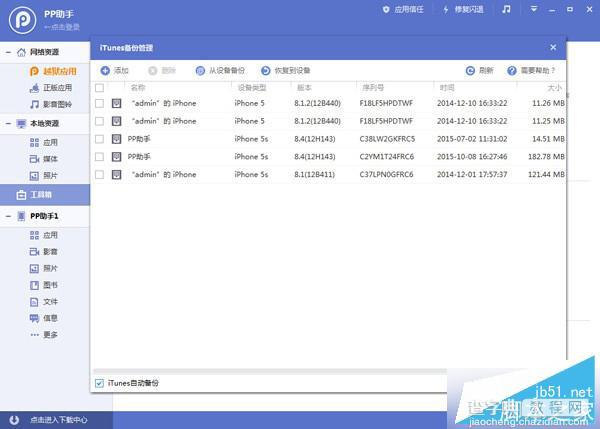Click the PP助手 logo icon
Screen dimensions: 600x429
(x=23, y=20)
